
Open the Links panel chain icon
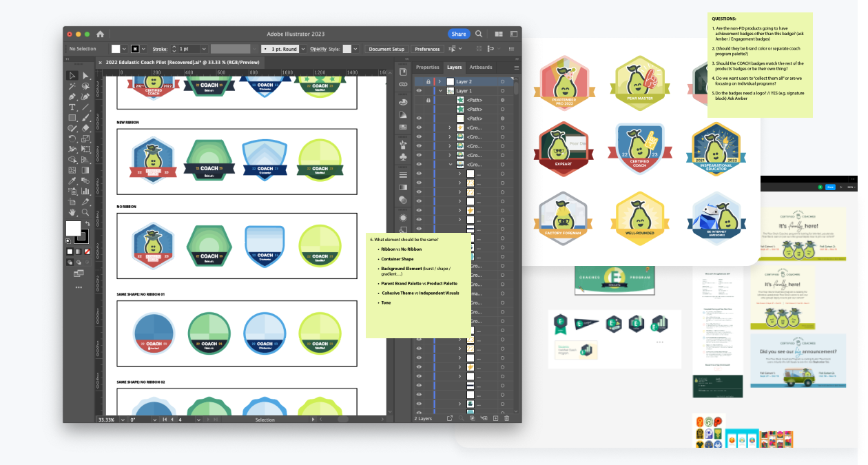[x=403, y=84]
